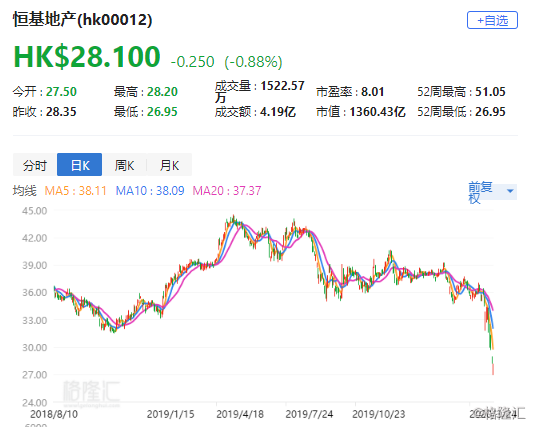Click the 昨收 value 28.35

click(61, 112)
